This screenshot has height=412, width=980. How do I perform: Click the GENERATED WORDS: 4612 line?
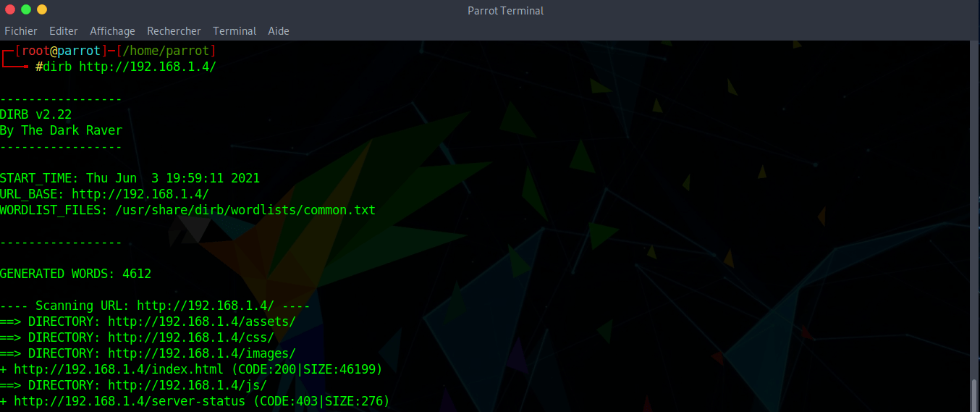[x=76, y=274]
